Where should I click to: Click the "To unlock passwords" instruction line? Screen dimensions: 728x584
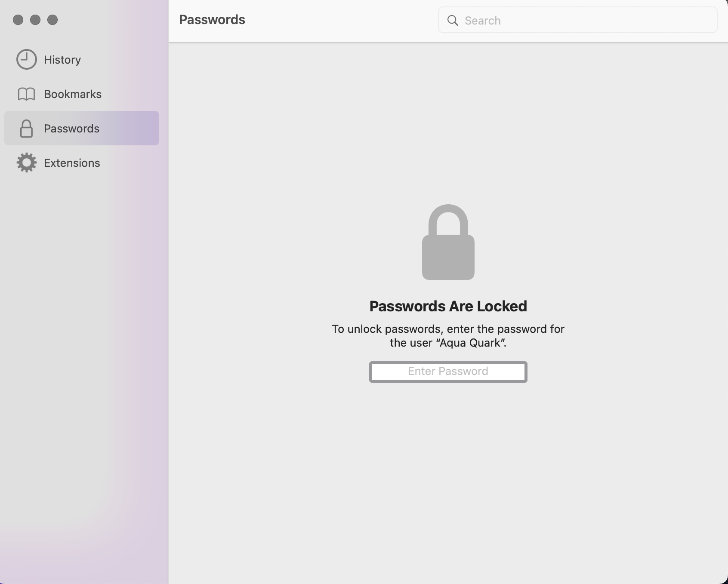click(448, 329)
